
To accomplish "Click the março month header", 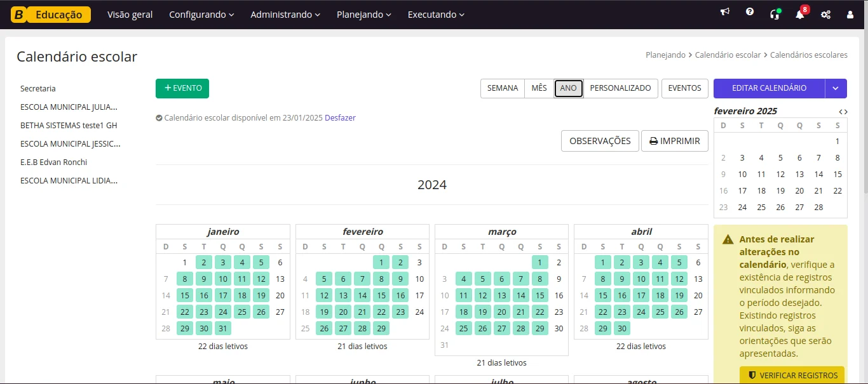I will click(x=502, y=232).
